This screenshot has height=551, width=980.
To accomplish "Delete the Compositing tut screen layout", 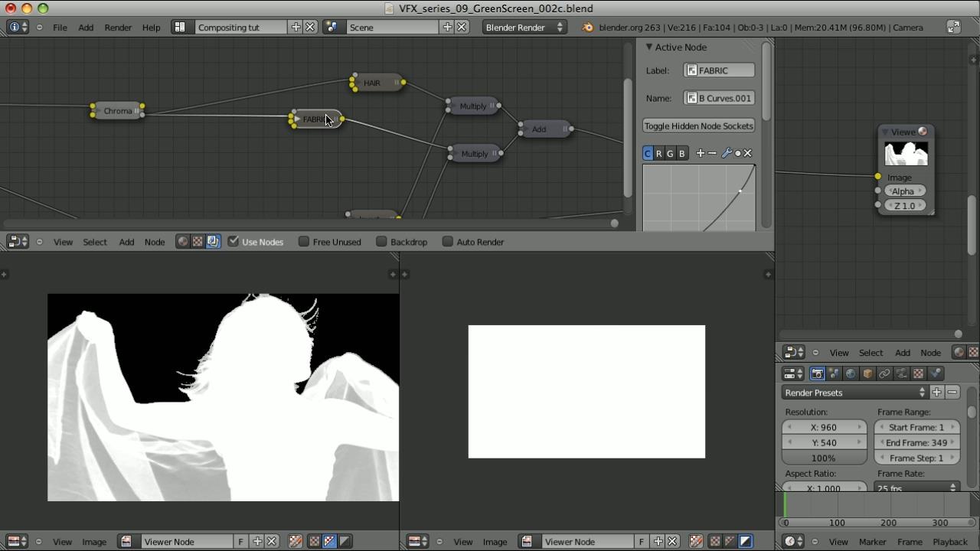I will click(310, 27).
